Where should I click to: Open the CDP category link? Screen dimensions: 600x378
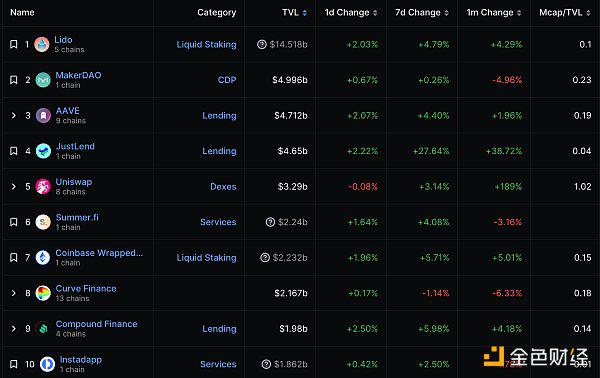tap(227, 80)
